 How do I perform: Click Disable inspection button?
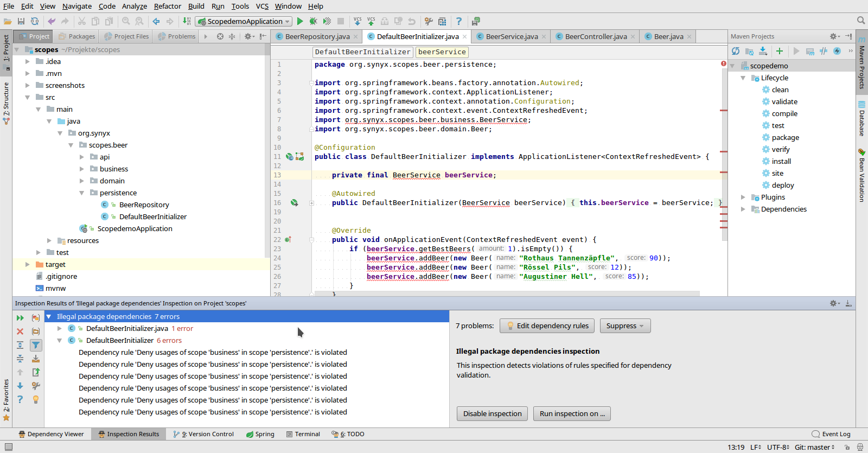point(492,413)
